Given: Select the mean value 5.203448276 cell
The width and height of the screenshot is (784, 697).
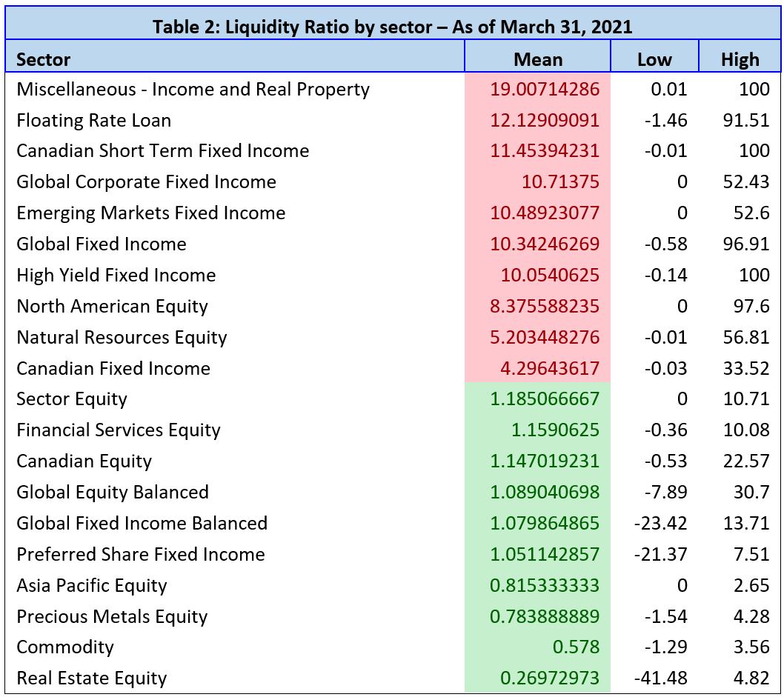Looking at the screenshot, I should click(545, 338).
